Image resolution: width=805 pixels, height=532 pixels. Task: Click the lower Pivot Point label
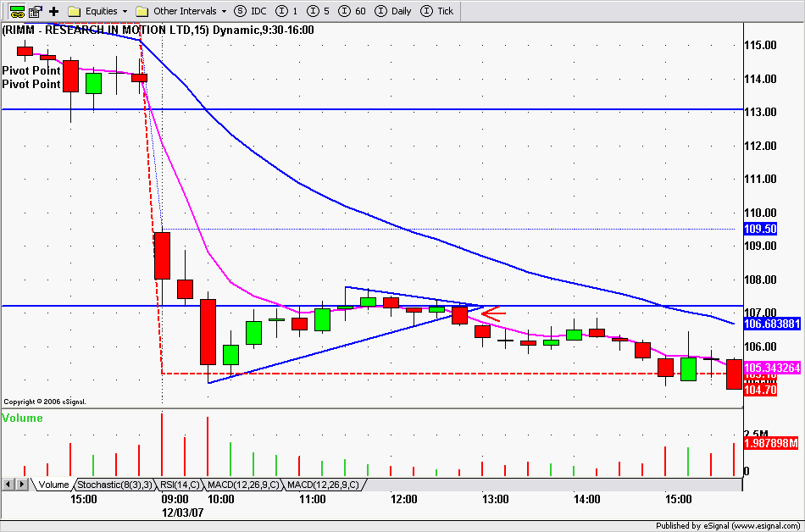click(31, 84)
